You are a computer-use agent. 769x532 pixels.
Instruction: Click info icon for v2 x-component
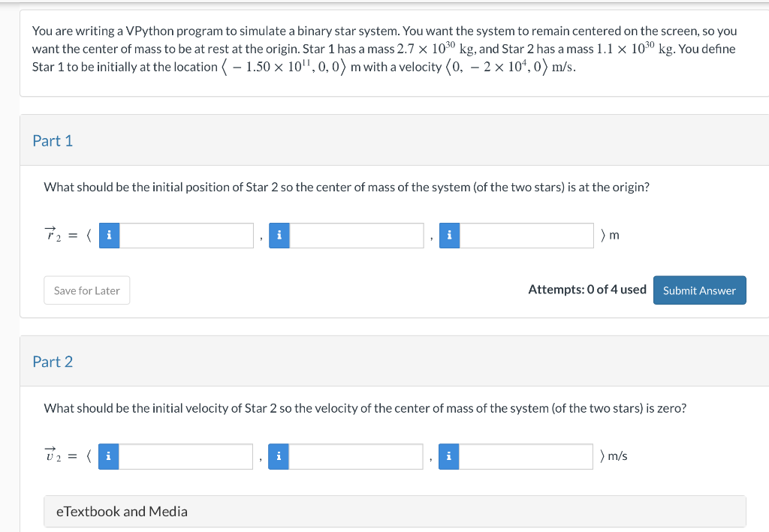pos(108,456)
